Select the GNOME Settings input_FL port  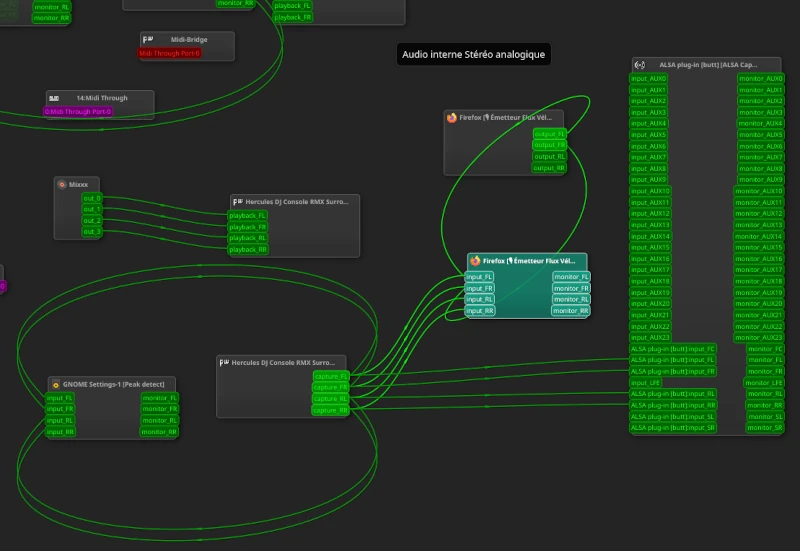coord(60,398)
